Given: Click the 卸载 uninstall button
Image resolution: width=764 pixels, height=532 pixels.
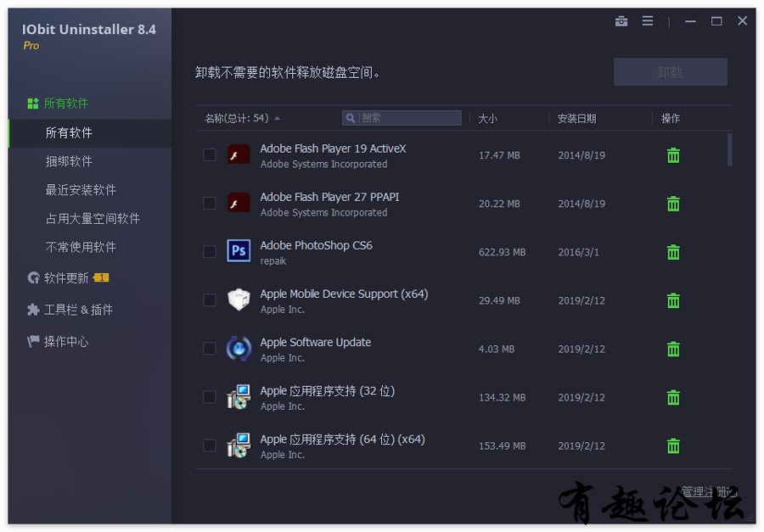Looking at the screenshot, I should (x=671, y=72).
